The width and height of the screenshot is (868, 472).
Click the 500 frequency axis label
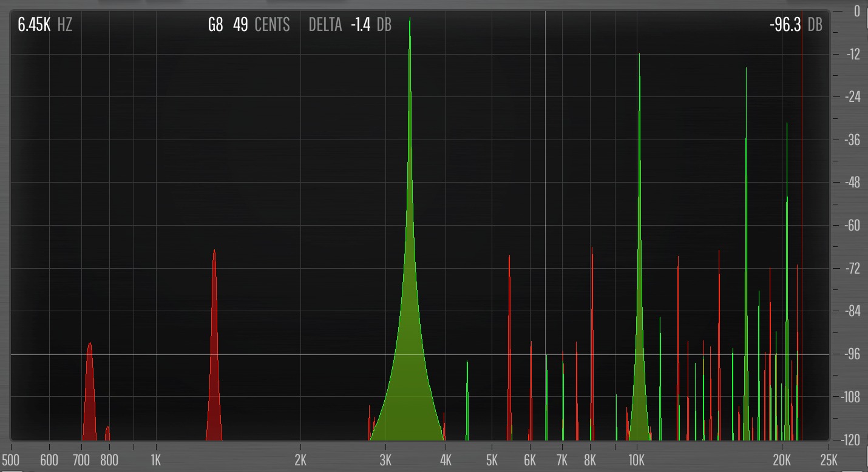pos(10,459)
